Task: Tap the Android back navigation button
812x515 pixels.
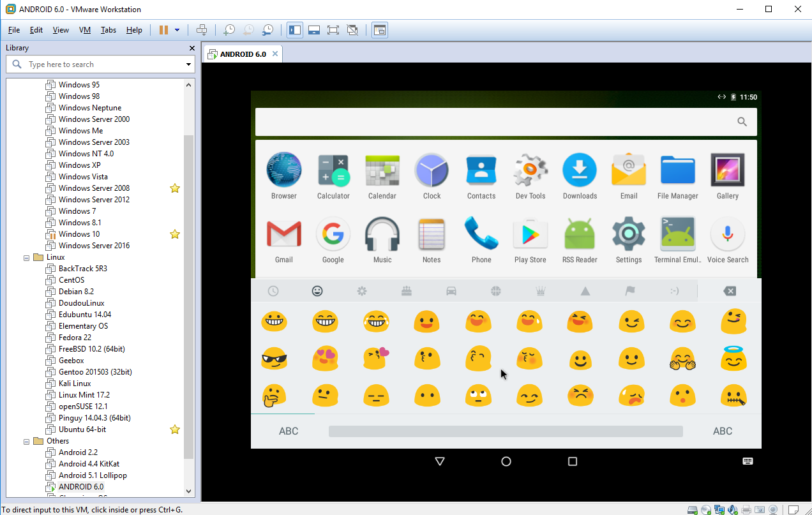Action: pyautogui.click(x=439, y=461)
